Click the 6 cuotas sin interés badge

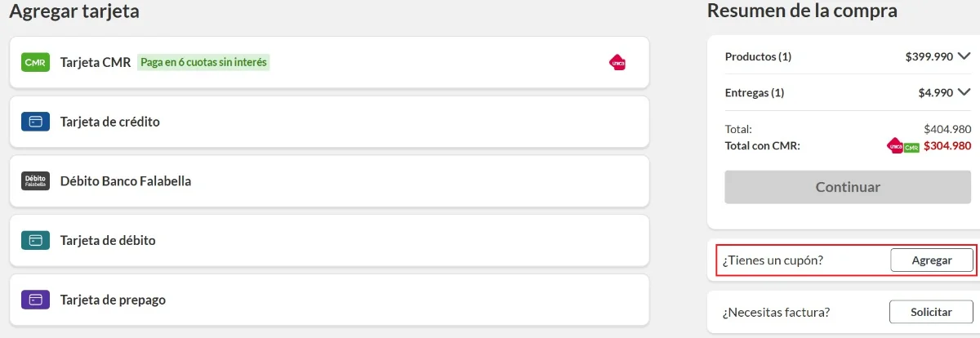click(x=203, y=62)
